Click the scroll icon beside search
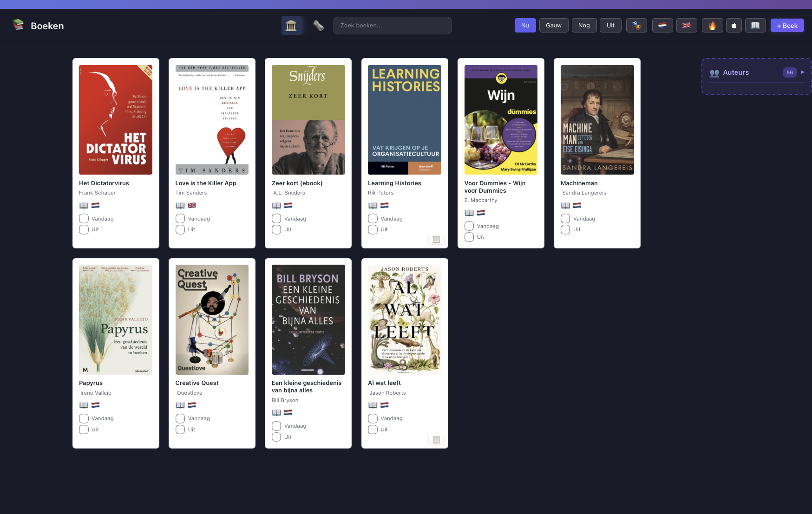This screenshot has height=514, width=812. pos(318,26)
